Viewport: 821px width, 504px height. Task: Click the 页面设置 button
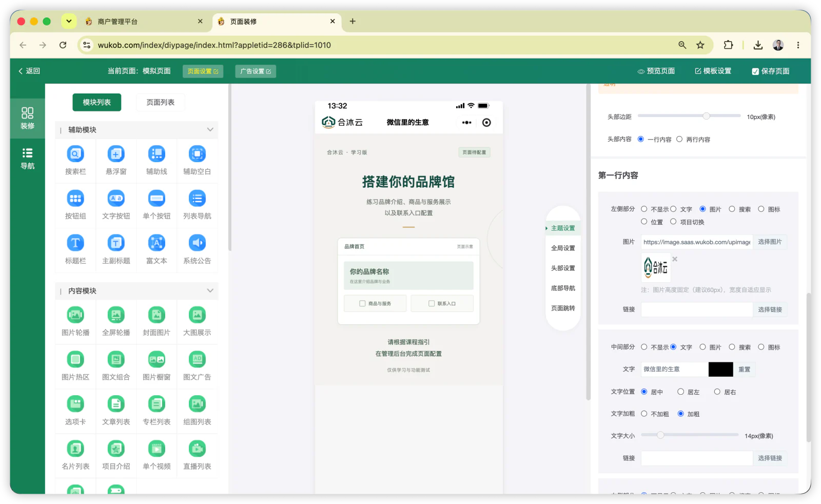click(203, 71)
